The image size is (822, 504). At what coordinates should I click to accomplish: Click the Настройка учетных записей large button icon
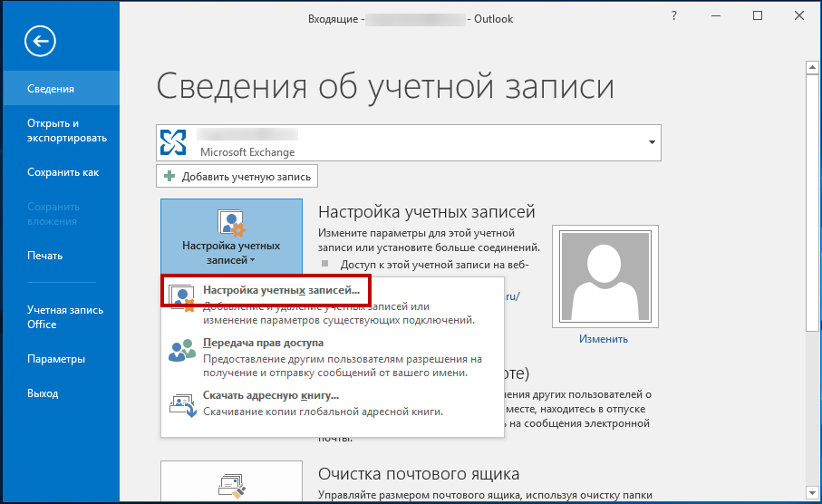coord(231,223)
